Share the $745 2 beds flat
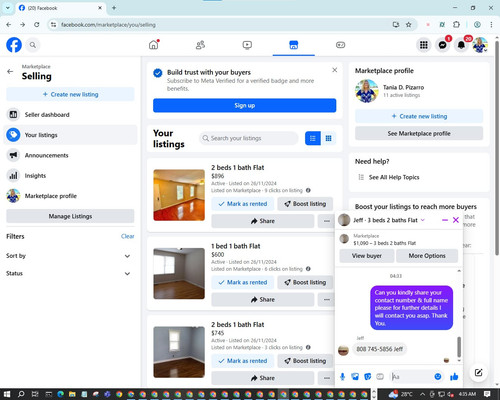Viewport: 500px width, 400px height. coord(263,378)
